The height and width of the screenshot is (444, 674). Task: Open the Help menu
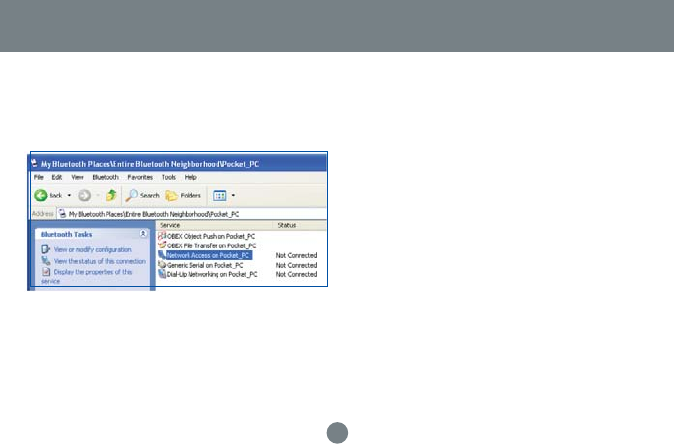pos(190,177)
